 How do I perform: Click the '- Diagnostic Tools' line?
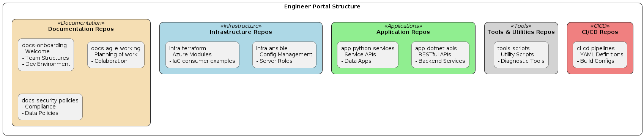pyautogui.click(x=521, y=61)
